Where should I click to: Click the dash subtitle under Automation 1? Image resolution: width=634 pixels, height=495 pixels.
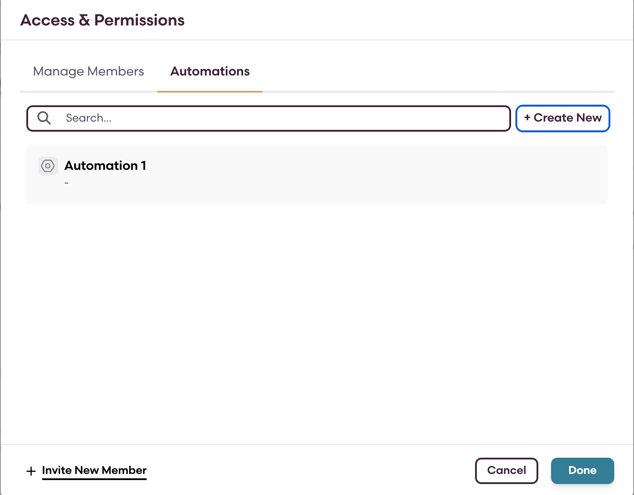point(67,184)
